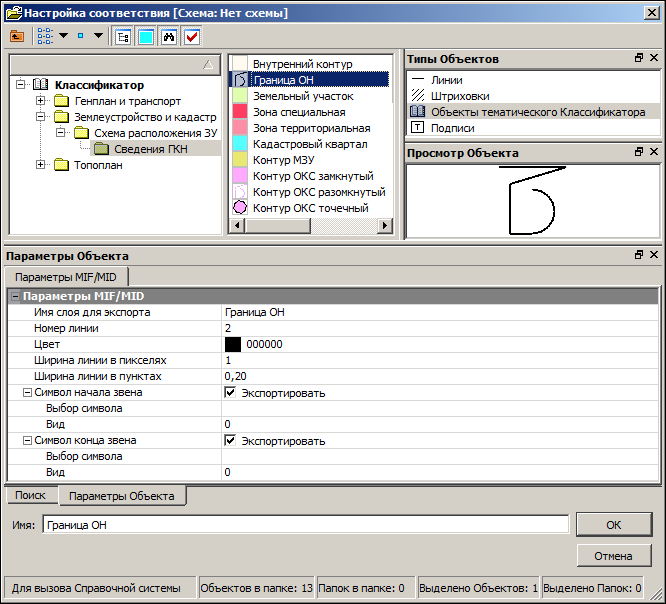
Task: Click the Линии object type icon
Action: (418, 79)
